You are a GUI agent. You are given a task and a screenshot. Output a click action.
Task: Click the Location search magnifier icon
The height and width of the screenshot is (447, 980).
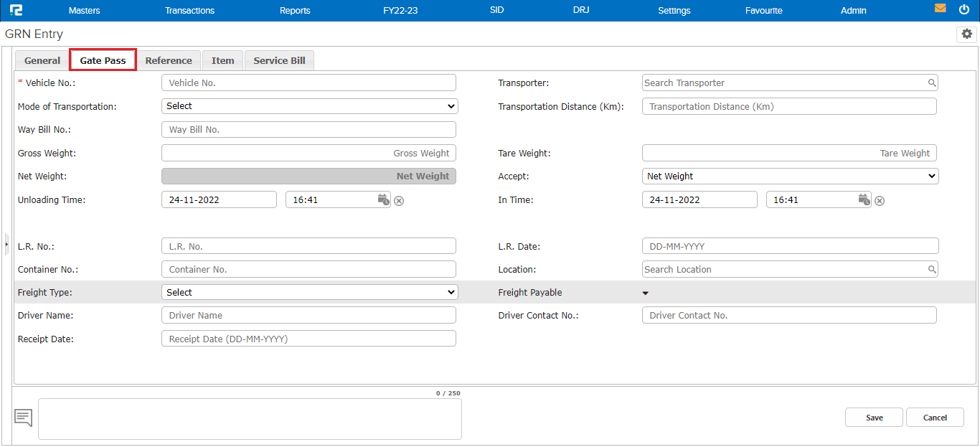click(932, 270)
